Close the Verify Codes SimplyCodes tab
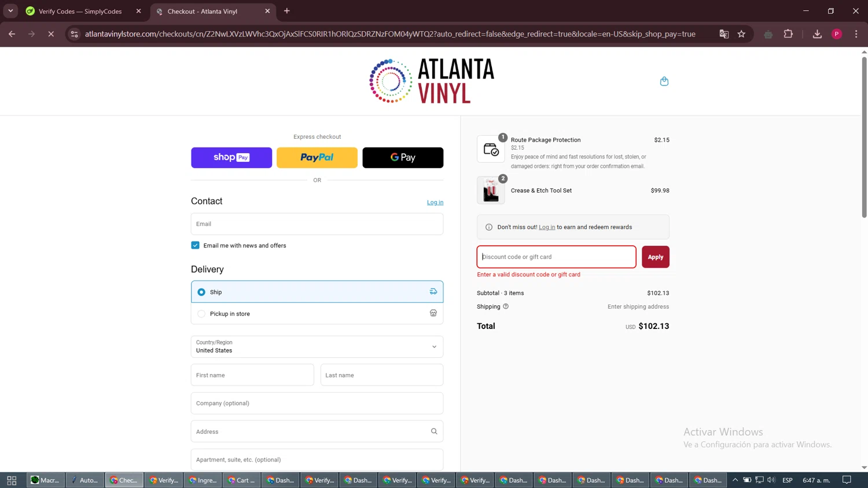 click(x=138, y=11)
